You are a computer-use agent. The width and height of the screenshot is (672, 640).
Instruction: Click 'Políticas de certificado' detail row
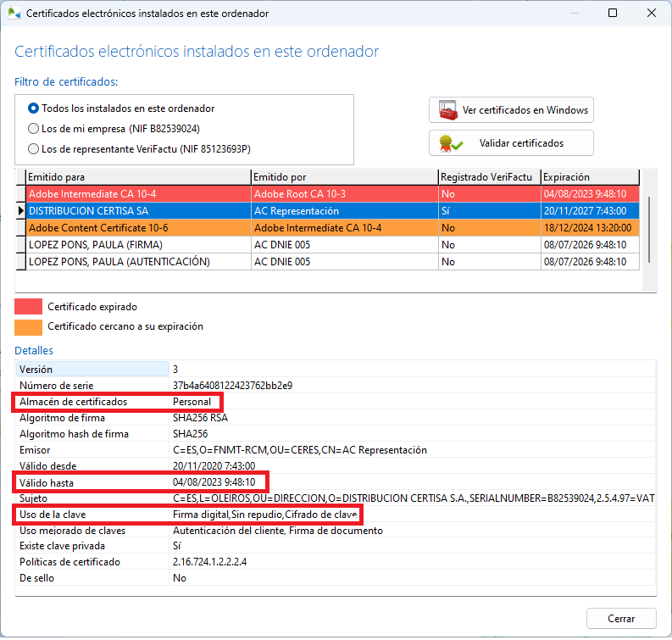click(336, 562)
